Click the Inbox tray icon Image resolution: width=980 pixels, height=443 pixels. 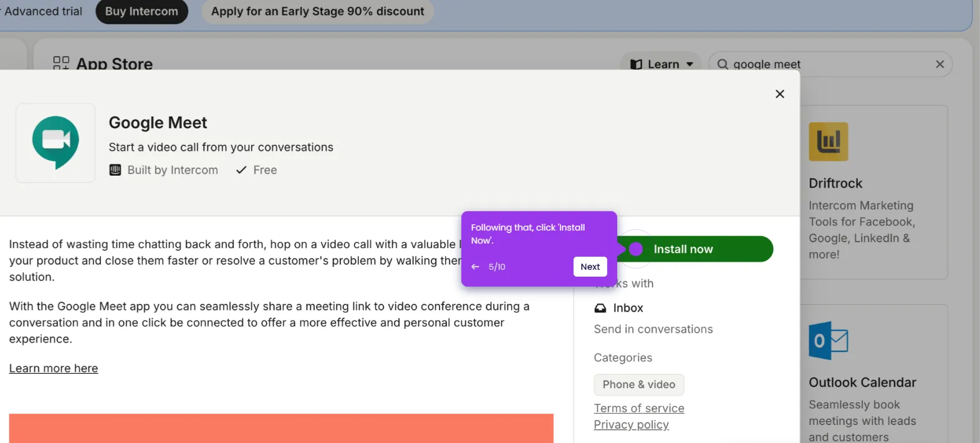point(600,308)
